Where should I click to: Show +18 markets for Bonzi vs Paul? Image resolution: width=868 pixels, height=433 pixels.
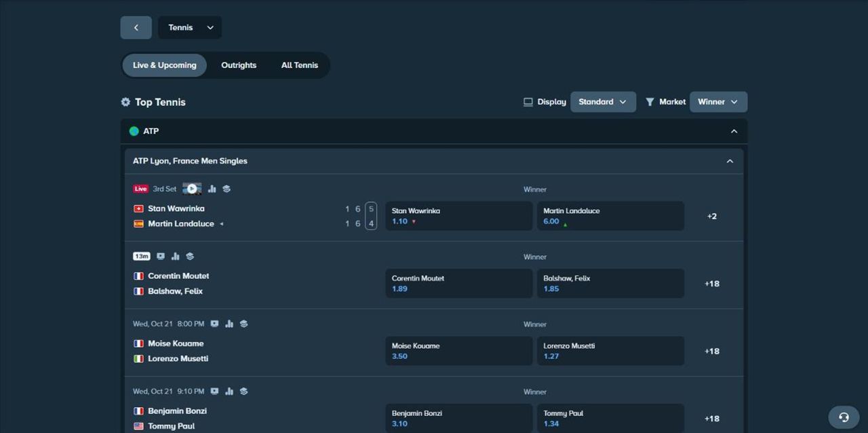712,418
